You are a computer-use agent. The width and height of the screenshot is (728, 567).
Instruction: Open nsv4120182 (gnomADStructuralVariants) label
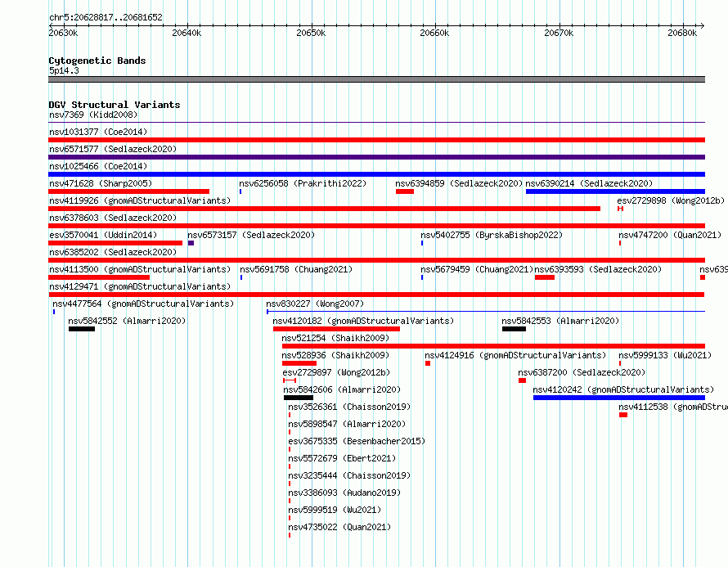click(363, 321)
